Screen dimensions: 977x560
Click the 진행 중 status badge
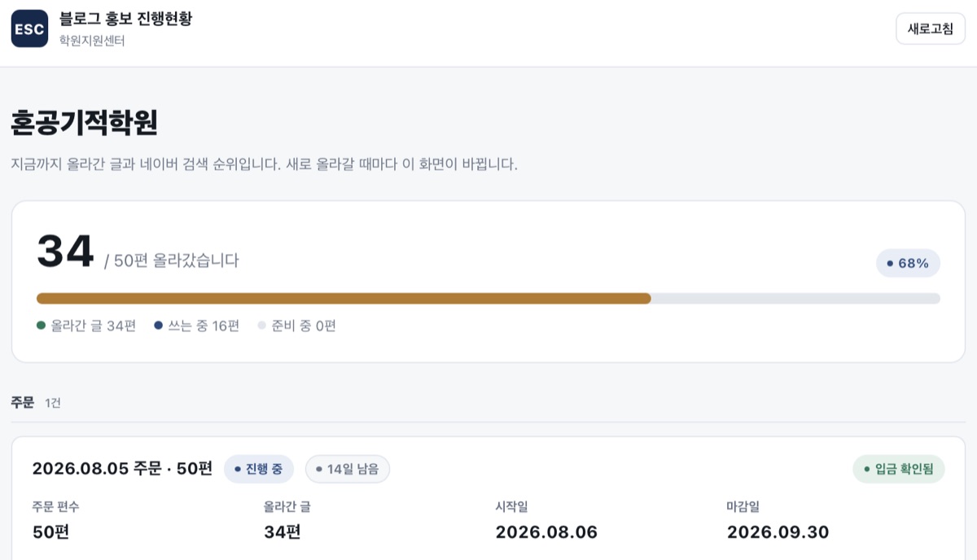(x=259, y=469)
